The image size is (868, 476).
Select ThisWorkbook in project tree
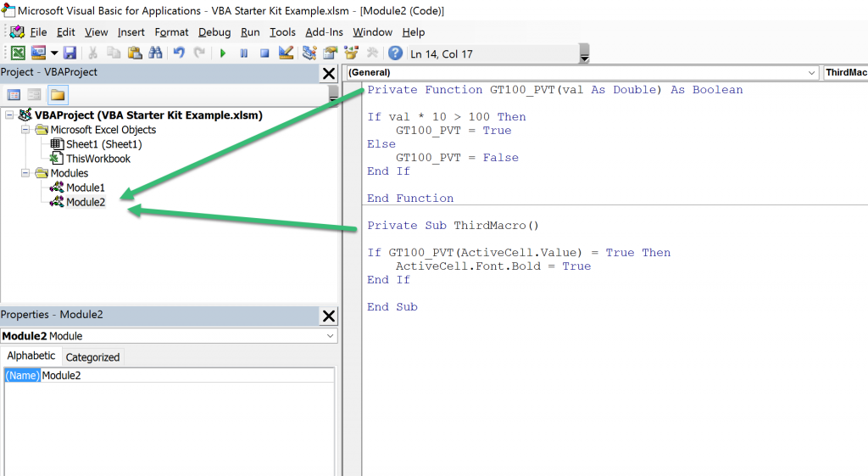[x=98, y=159]
